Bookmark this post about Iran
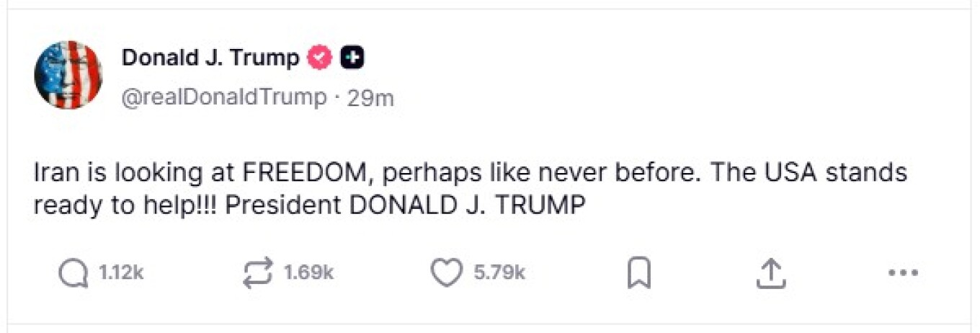 [638, 273]
